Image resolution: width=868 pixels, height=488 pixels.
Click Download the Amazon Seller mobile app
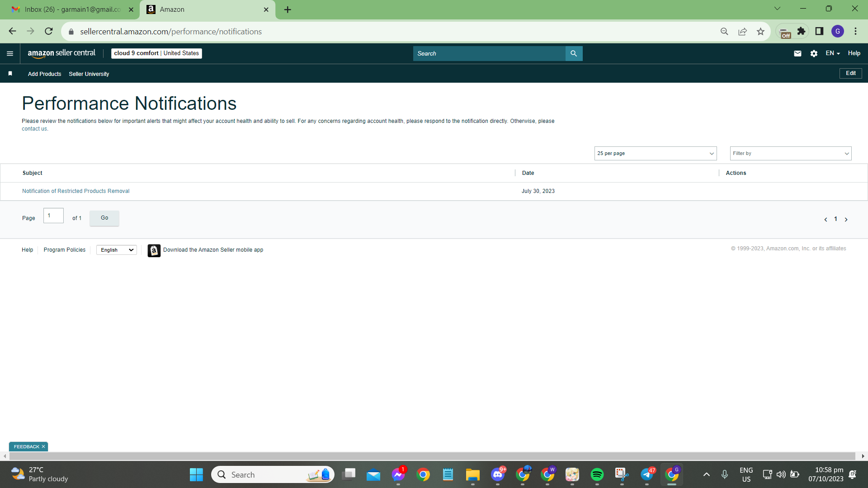(213, 250)
